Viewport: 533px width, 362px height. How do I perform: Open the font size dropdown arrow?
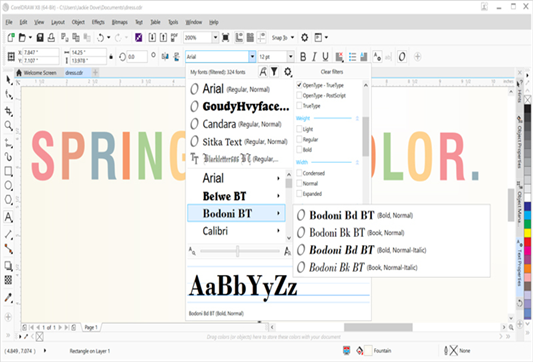pos(290,57)
